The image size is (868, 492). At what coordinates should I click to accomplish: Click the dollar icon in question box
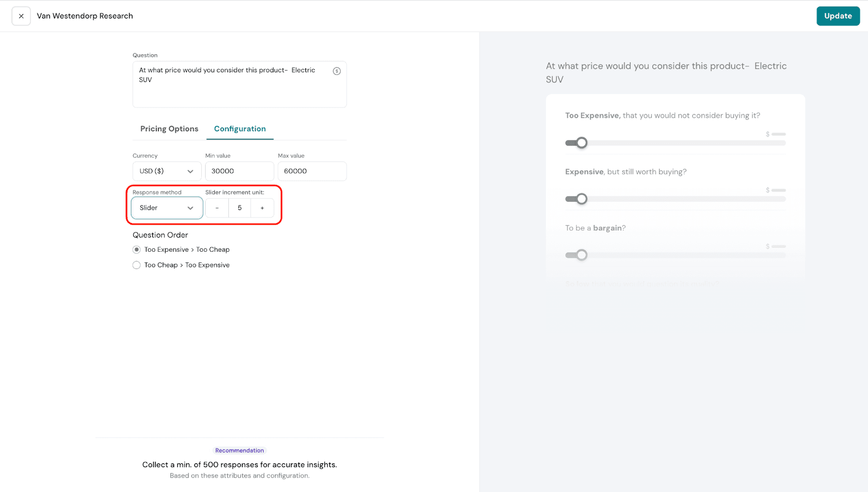coord(336,71)
